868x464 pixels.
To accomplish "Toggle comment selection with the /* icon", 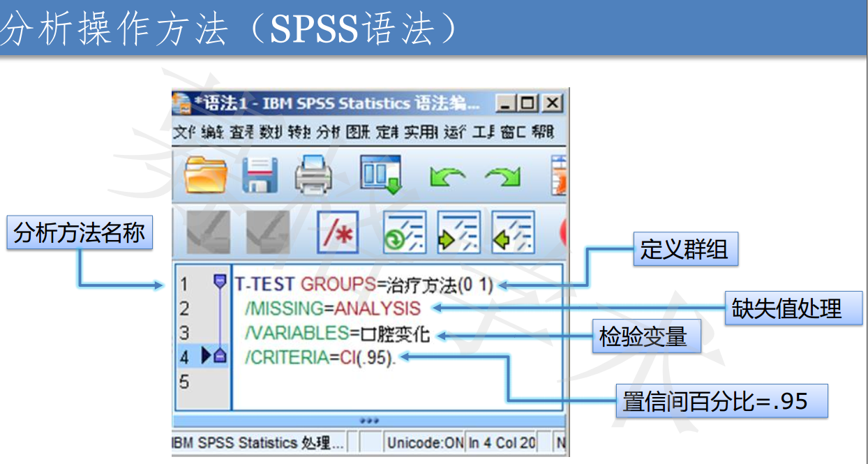I will (x=338, y=232).
